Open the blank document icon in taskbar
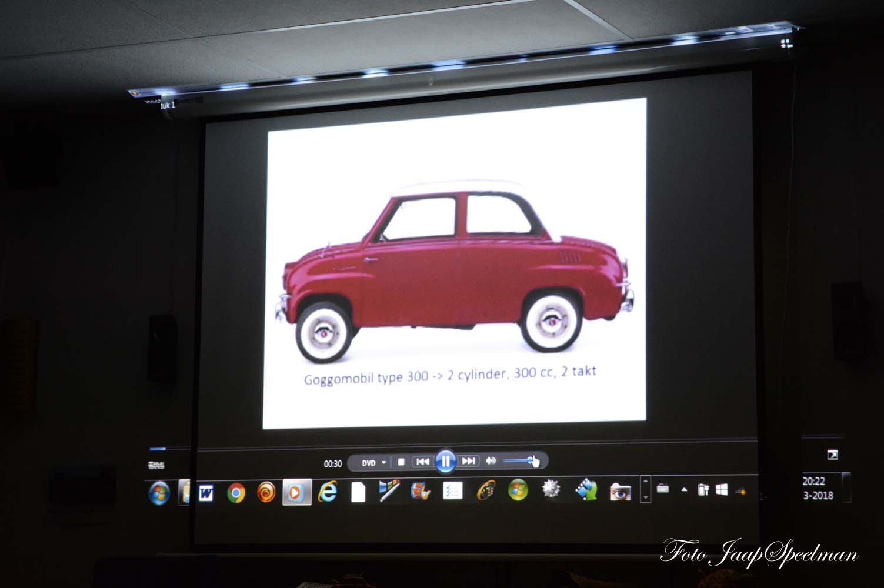The height and width of the screenshot is (588, 884). pyautogui.click(x=358, y=492)
